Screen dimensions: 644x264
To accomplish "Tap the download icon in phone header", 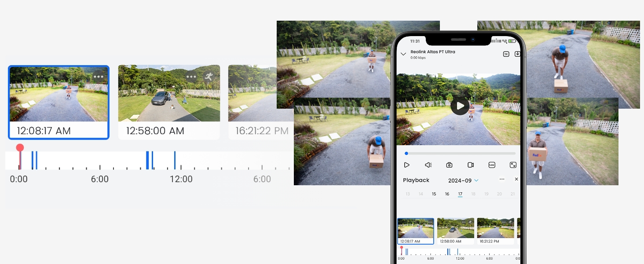I will click(517, 54).
